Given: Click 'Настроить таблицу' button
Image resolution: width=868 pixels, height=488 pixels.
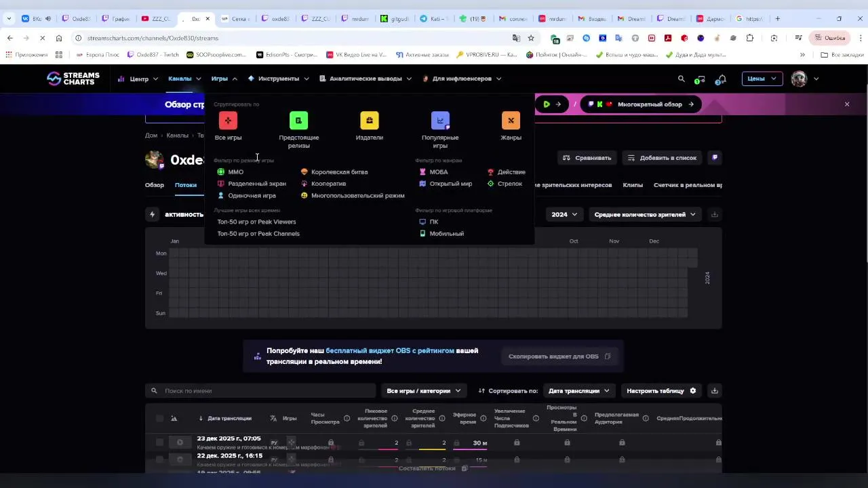Looking at the screenshot, I should [x=662, y=390].
